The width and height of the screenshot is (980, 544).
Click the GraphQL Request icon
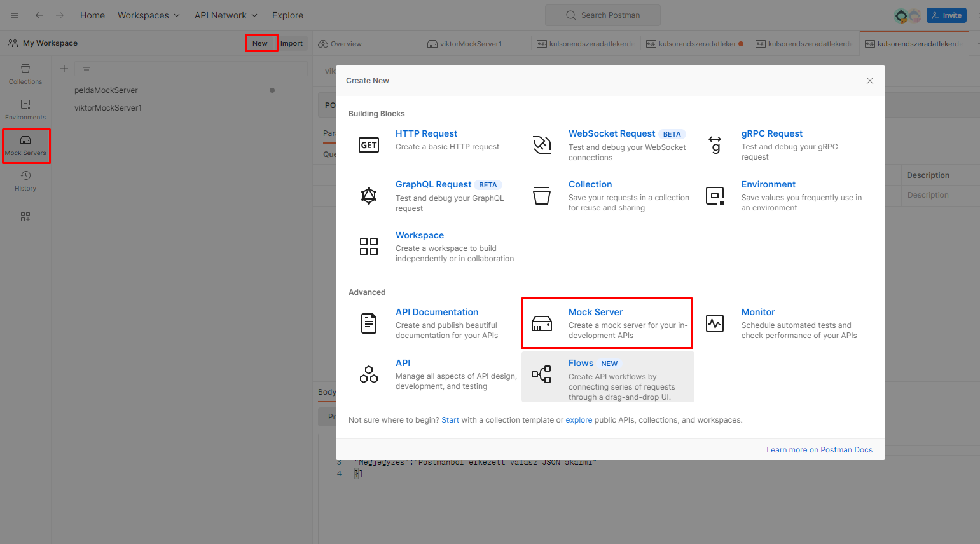coord(369,196)
